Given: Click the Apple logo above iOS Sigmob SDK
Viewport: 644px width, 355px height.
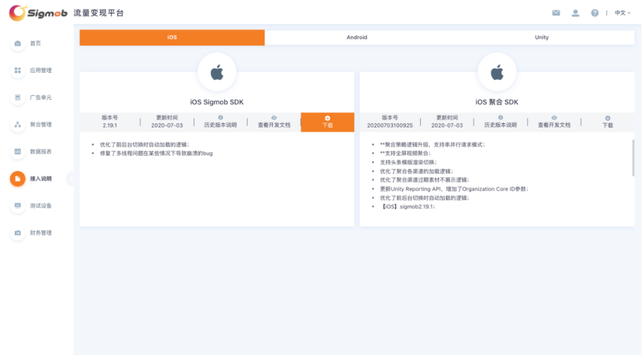Looking at the screenshot, I should tap(217, 73).
